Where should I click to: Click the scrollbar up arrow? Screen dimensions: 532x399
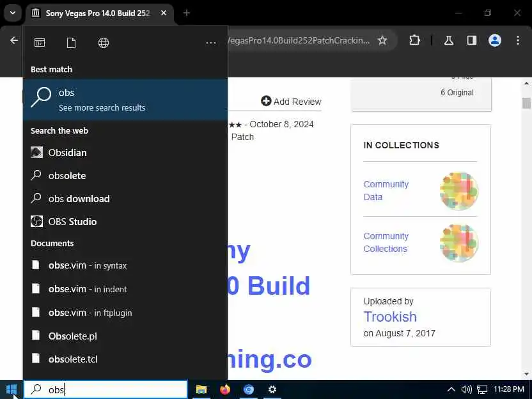[x=526, y=82]
